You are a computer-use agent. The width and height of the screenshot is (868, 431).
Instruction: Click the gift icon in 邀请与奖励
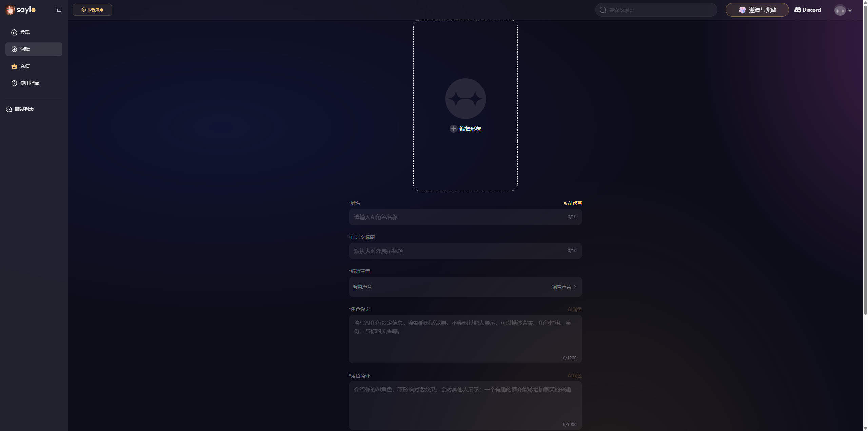coord(743,10)
